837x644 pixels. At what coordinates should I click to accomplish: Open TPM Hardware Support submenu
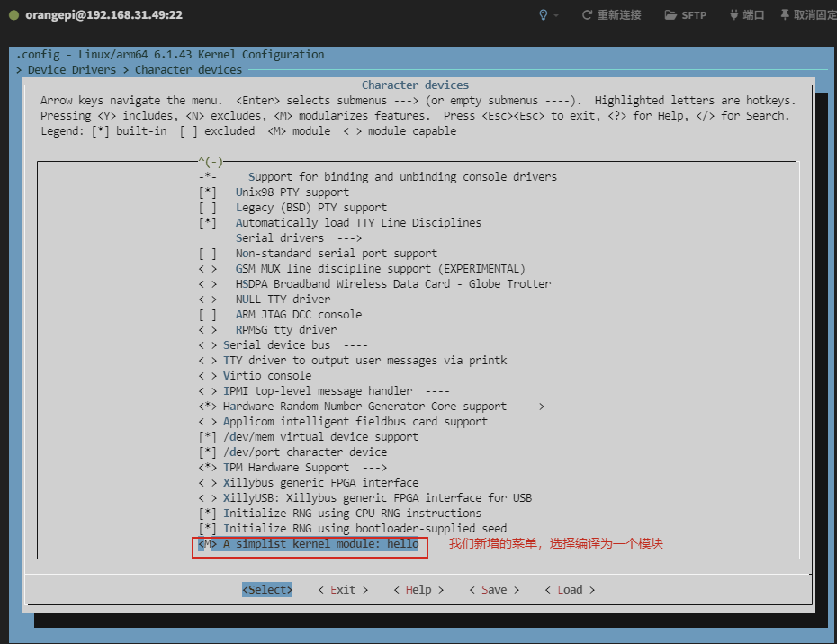point(292,468)
